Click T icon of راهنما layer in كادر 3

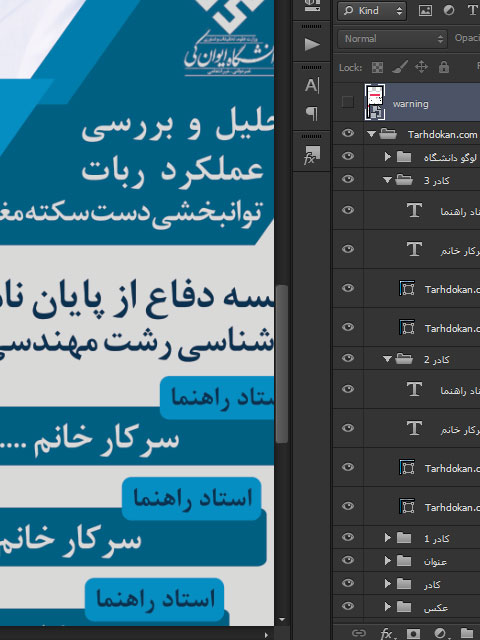pyautogui.click(x=414, y=210)
